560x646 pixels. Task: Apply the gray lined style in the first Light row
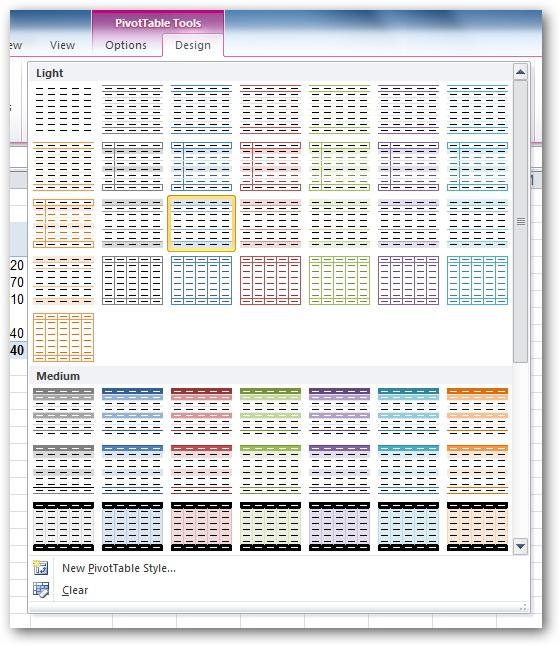click(132, 110)
